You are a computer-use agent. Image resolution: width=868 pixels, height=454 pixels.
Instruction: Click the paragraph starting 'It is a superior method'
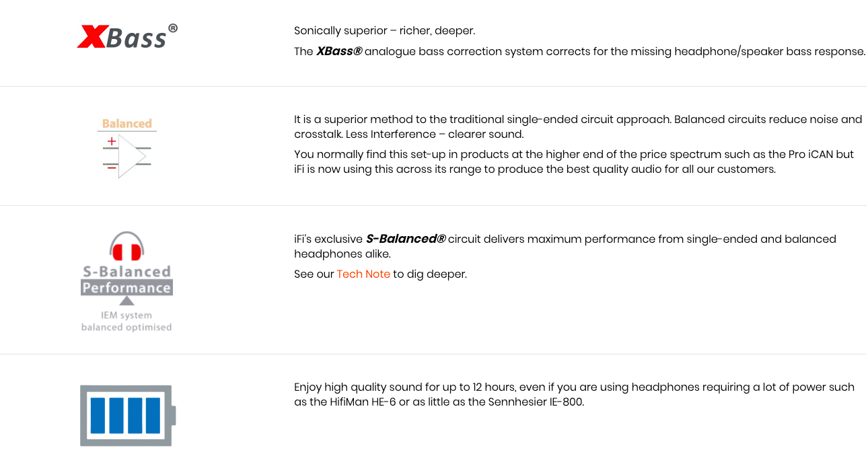577,126
